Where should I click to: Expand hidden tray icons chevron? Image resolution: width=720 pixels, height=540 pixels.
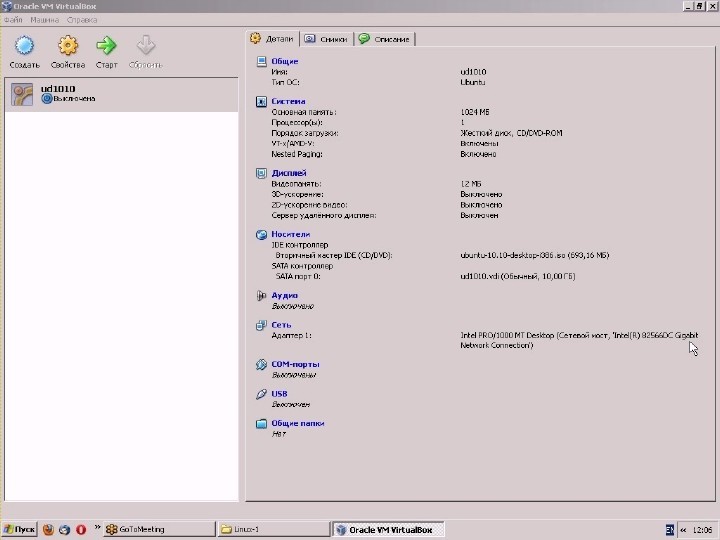[683, 530]
